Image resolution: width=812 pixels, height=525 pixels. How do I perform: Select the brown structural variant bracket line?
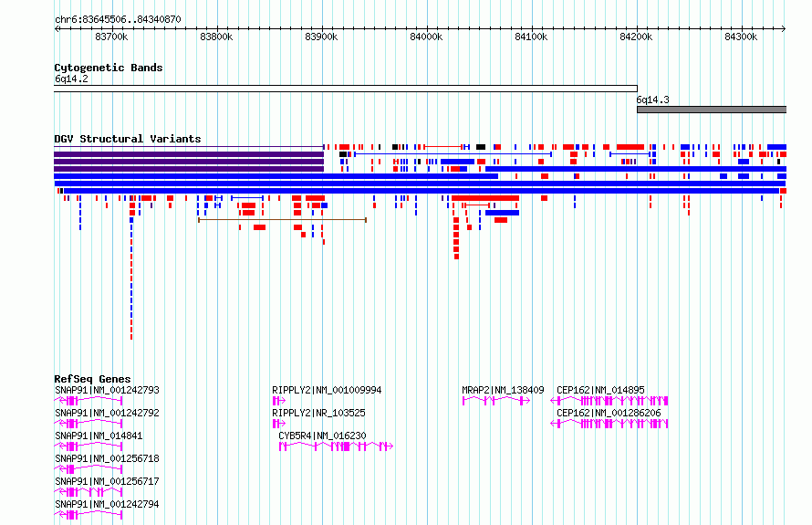(x=282, y=220)
